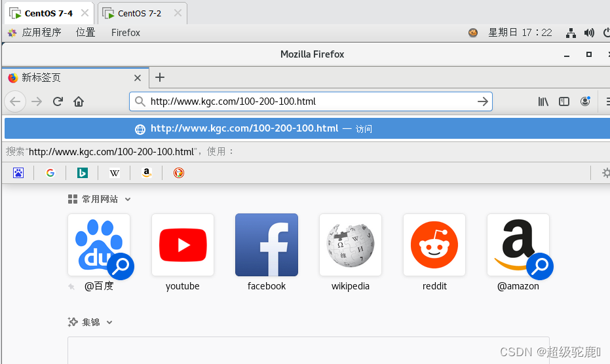Open the Library bookmarks icon

tap(543, 101)
